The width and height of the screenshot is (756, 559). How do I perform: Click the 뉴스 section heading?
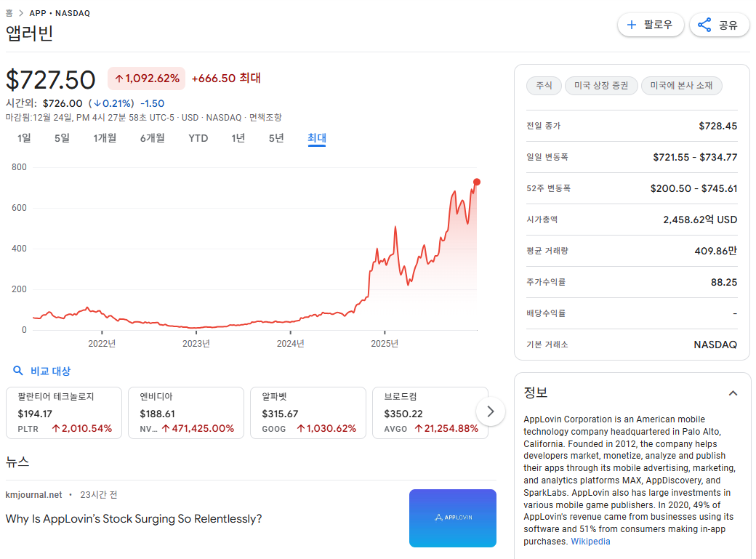point(17,462)
